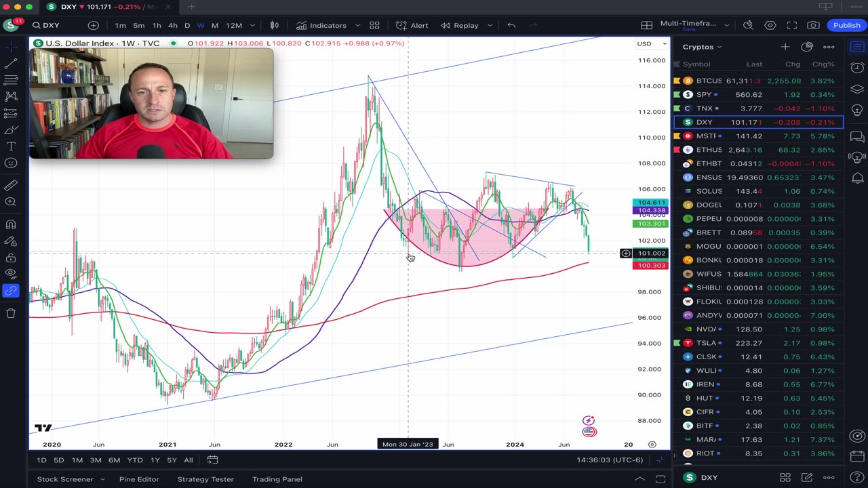The image size is (868, 488).
Task: Create a new Alert
Action: (412, 25)
